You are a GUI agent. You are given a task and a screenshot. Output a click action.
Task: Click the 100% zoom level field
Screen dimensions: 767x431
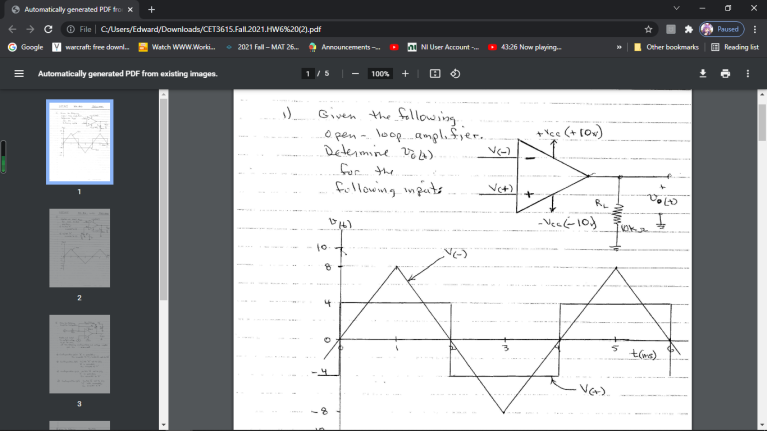380,74
